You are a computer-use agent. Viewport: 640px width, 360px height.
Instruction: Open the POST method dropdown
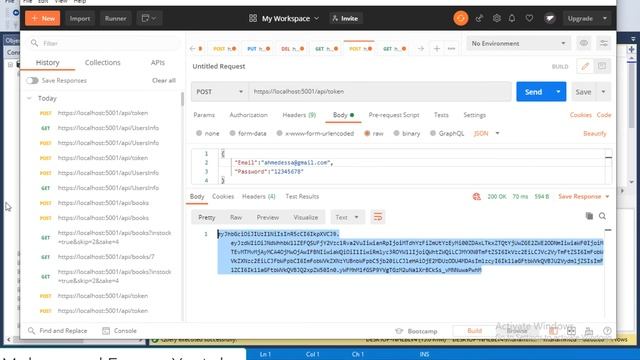(220, 92)
